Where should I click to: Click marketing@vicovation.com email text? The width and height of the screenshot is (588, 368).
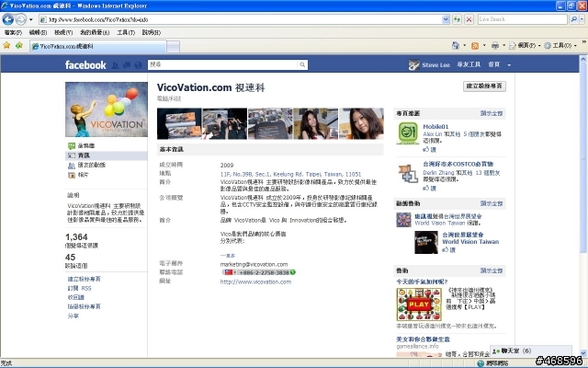click(254, 264)
